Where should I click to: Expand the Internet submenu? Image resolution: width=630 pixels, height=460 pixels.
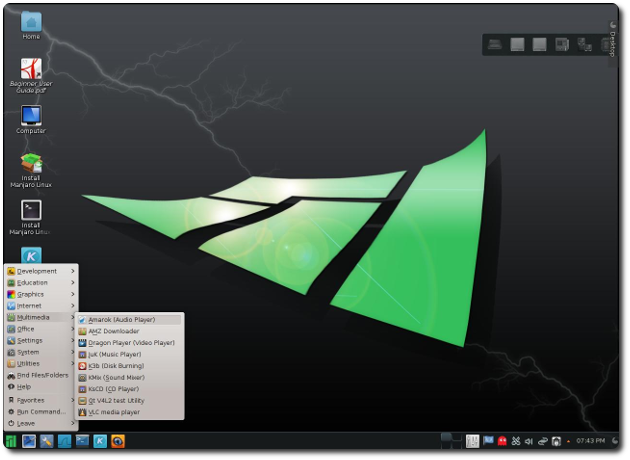(x=41, y=306)
